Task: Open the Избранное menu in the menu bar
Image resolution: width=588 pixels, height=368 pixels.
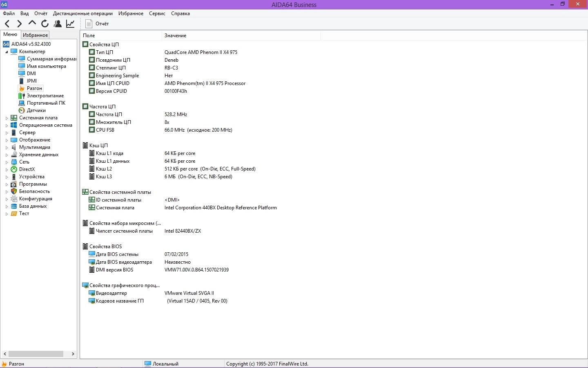Action: (131, 13)
